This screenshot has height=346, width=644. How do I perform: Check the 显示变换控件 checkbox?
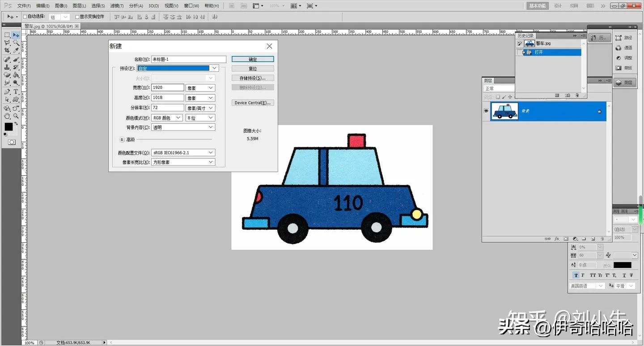click(77, 17)
